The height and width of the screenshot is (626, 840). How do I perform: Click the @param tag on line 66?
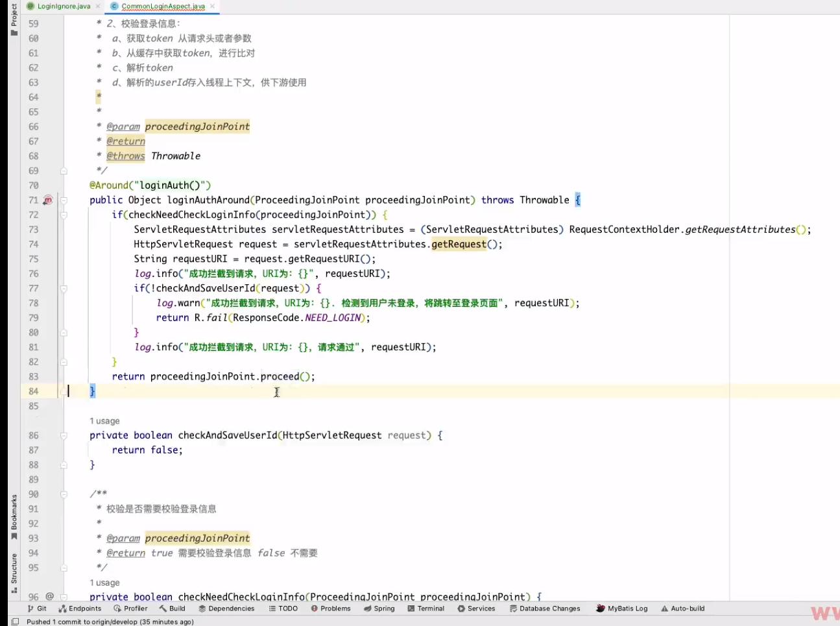(123, 127)
